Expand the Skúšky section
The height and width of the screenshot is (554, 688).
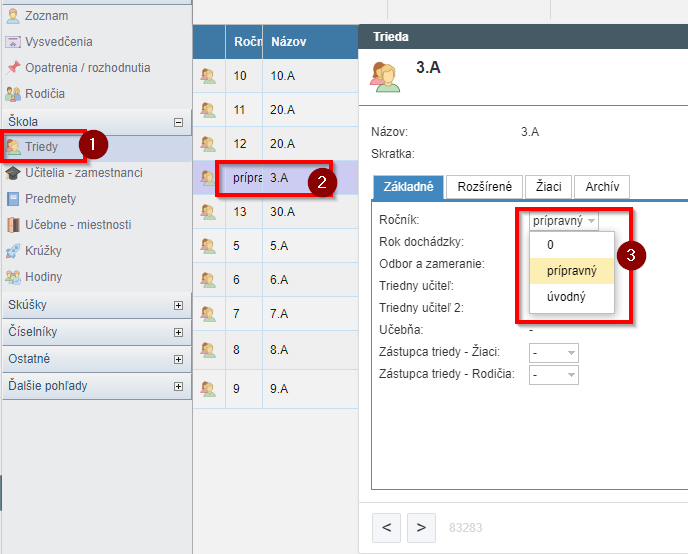click(x=179, y=306)
